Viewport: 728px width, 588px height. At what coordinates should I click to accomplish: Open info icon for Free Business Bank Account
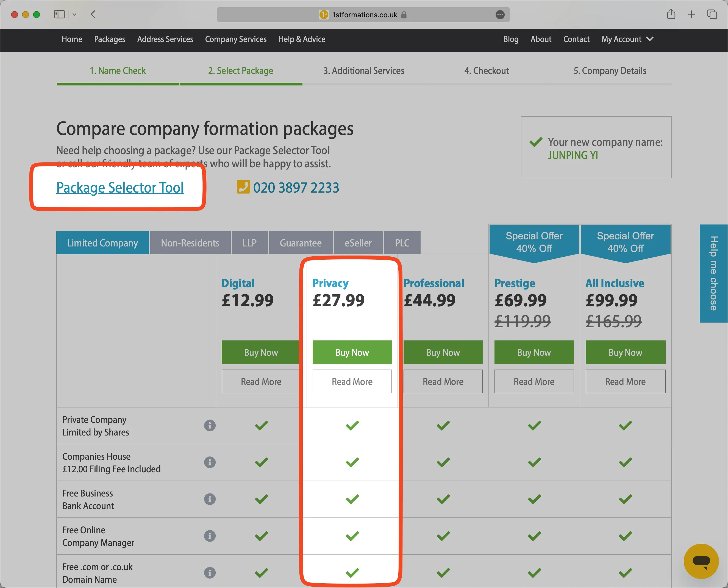[210, 499]
